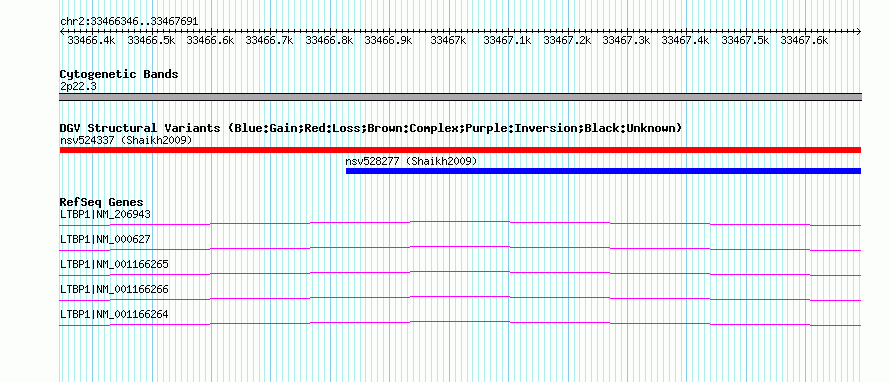890x382 pixels.
Task: Click the red nsv524337 loss variant bar
Action: pos(460,150)
